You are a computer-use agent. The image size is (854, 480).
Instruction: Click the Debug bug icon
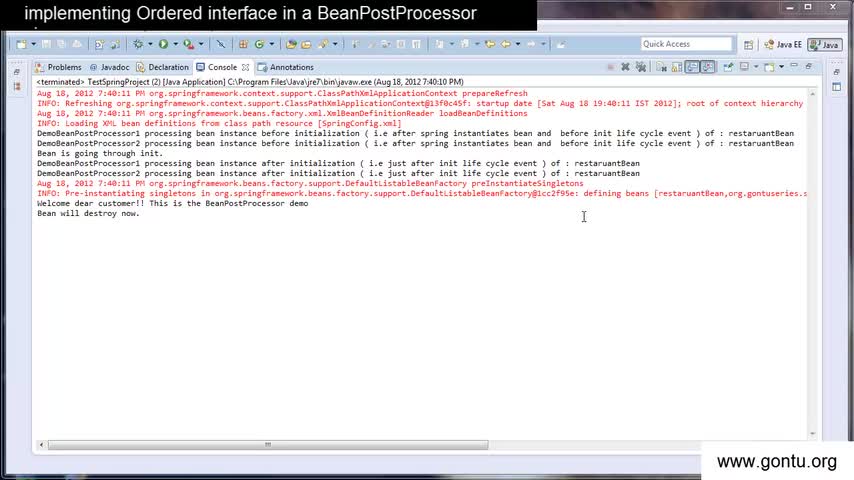[138, 44]
